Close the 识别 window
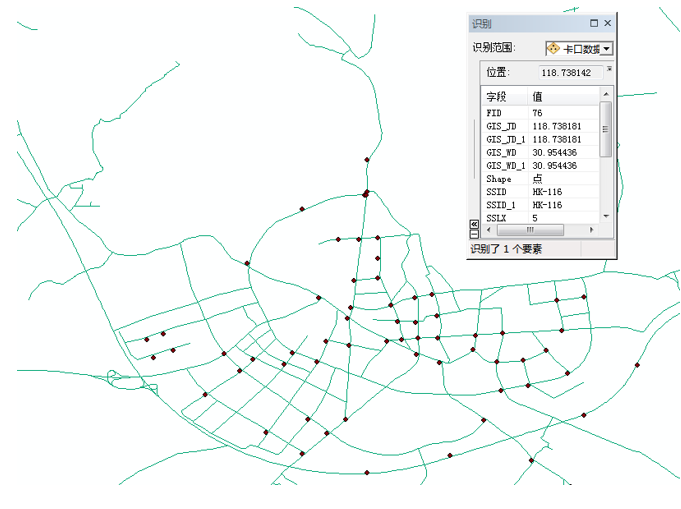This screenshot has width=681, height=509. click(608, 23)
